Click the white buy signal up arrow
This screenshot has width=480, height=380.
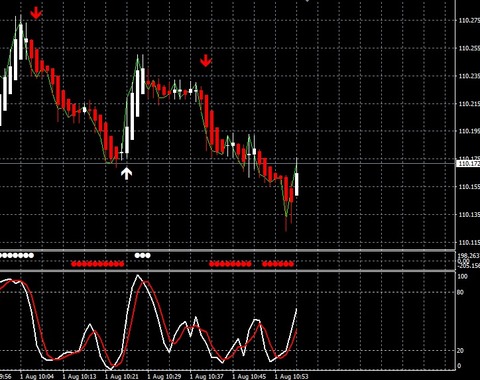(126, 173)
